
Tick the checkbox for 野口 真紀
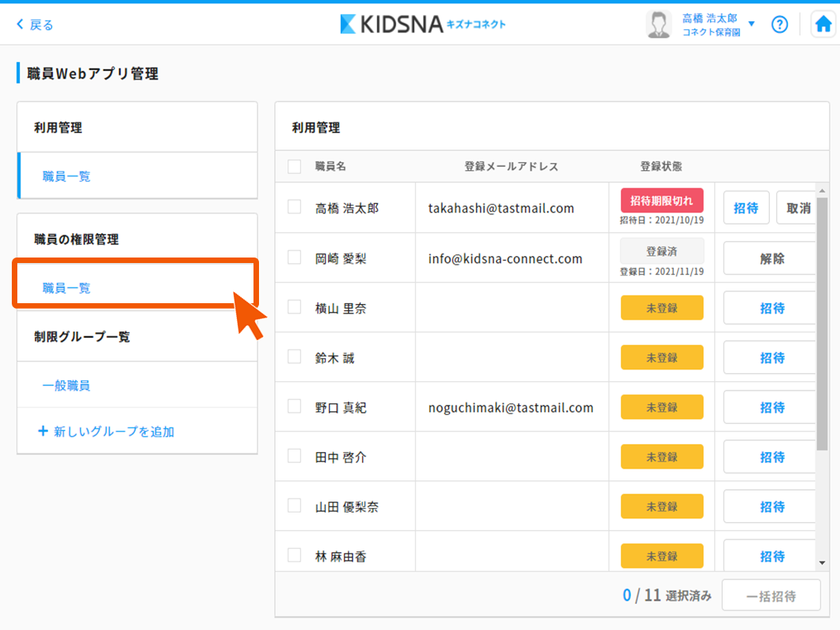294,406
